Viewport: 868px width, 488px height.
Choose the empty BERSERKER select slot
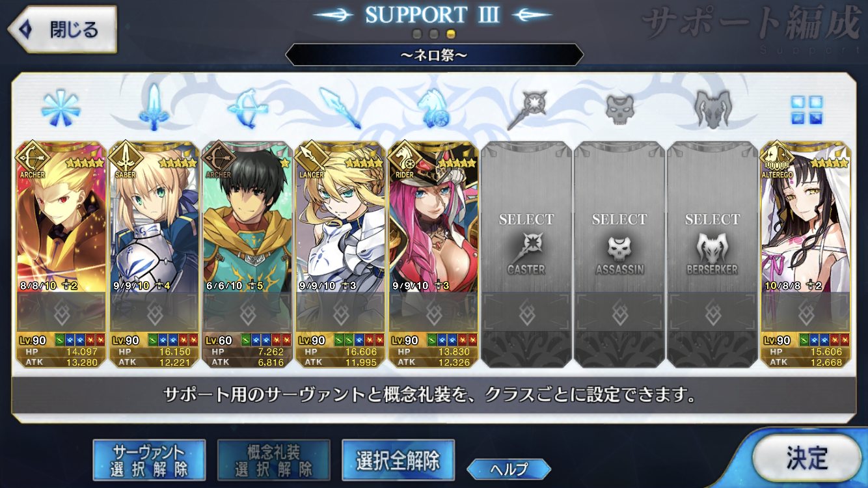tap(712, 254)
